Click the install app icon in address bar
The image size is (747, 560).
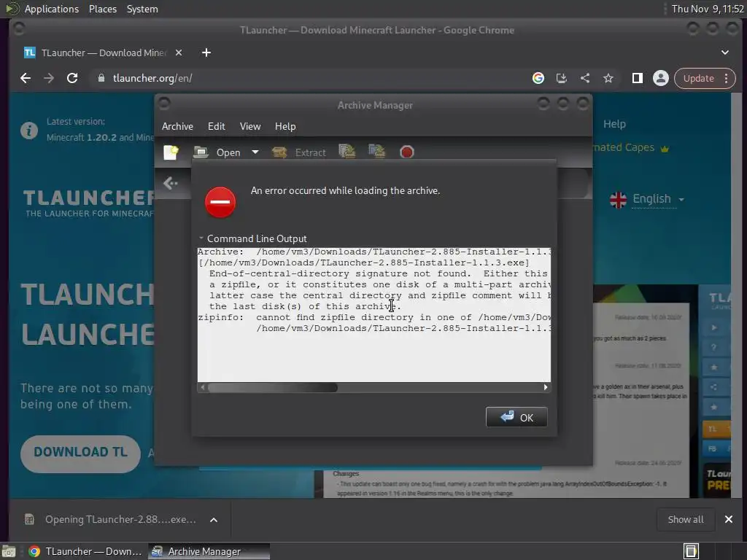coord(562,78)
